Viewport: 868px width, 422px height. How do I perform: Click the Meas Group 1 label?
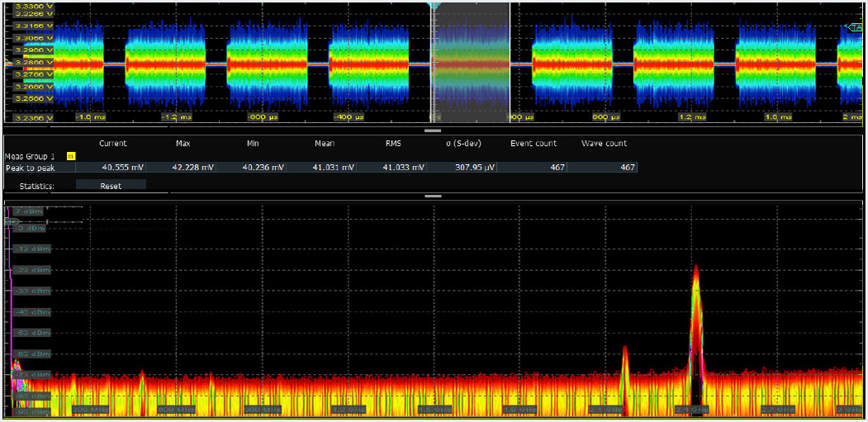click(x=31, y=157)
